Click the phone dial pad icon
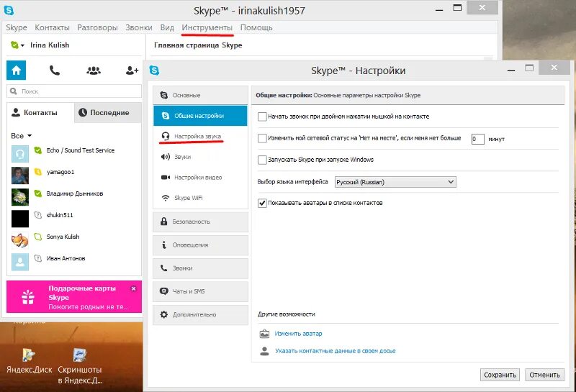The image size is (576, 392). point(55,70)
